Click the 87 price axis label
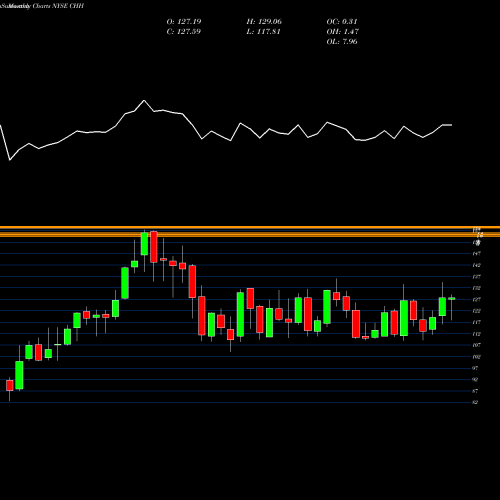The height and width of the screenshot is (500, 500). point(475,391)
